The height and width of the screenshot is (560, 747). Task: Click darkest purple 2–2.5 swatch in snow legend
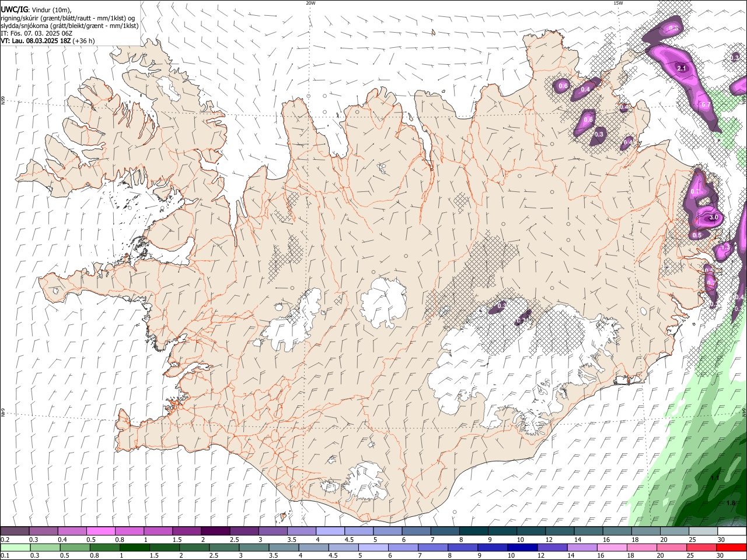pos(215,531)
